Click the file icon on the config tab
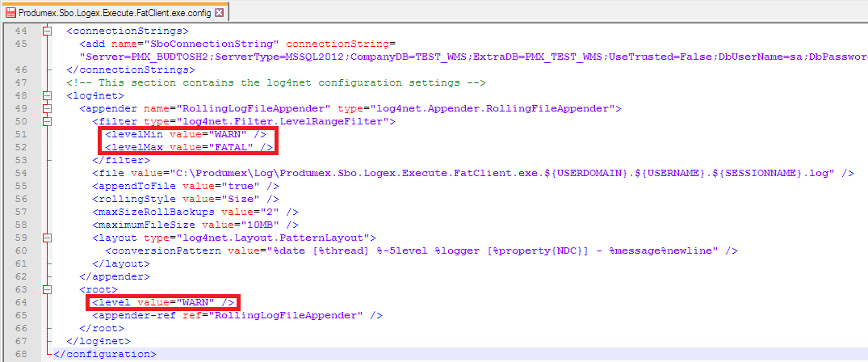 click(x=10, y=12)
